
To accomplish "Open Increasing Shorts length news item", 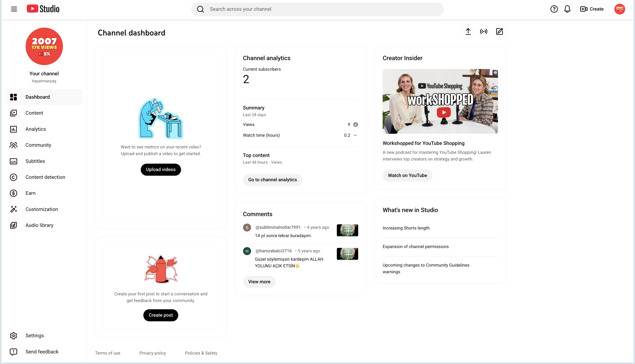I will tap(406, 228).
